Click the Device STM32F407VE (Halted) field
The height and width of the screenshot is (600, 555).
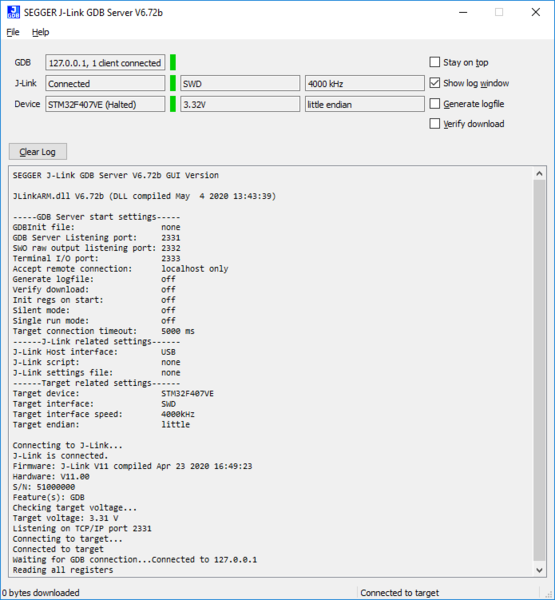tap(105, 104)
